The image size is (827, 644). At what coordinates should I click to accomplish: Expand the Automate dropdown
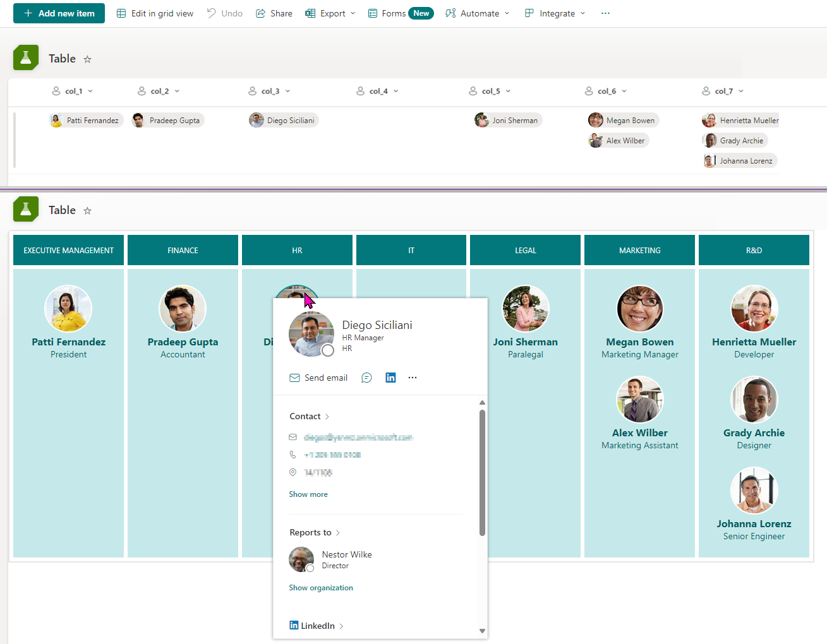coord(478,13)
